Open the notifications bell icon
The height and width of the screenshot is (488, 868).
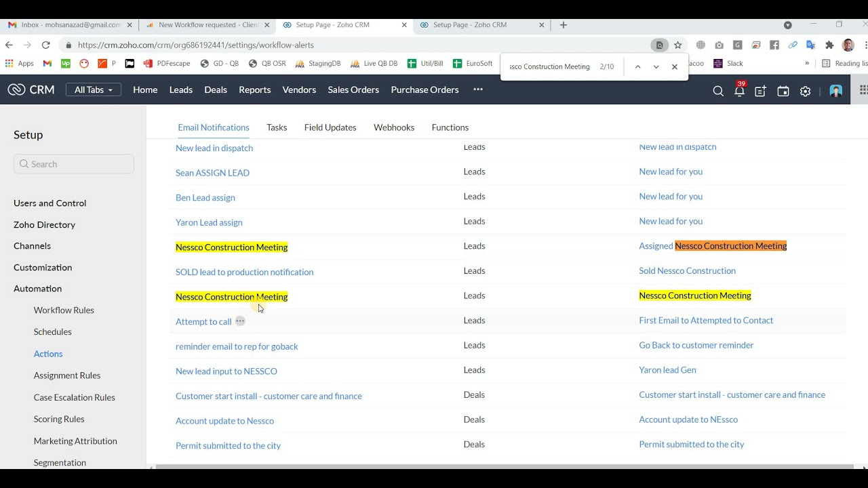click(739, 91)
